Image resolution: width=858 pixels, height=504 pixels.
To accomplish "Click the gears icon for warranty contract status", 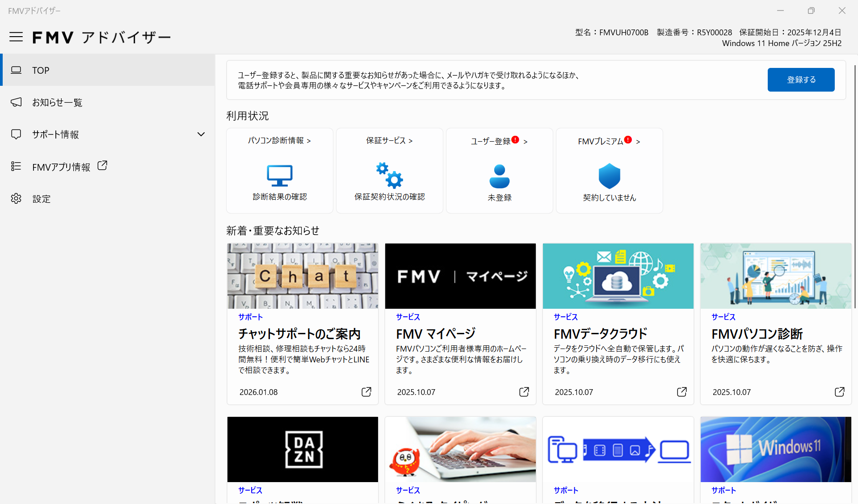I will click(389, 175).
